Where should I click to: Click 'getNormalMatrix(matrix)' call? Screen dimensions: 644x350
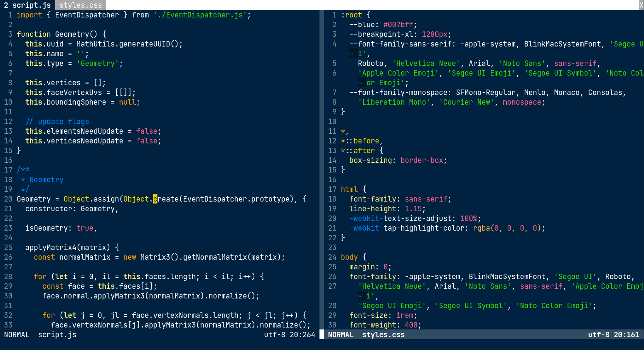coord(232,257)
